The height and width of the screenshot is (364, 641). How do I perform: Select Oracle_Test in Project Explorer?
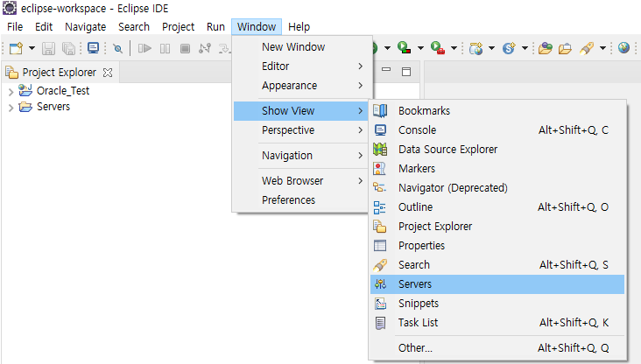click(x=63, y=91)
